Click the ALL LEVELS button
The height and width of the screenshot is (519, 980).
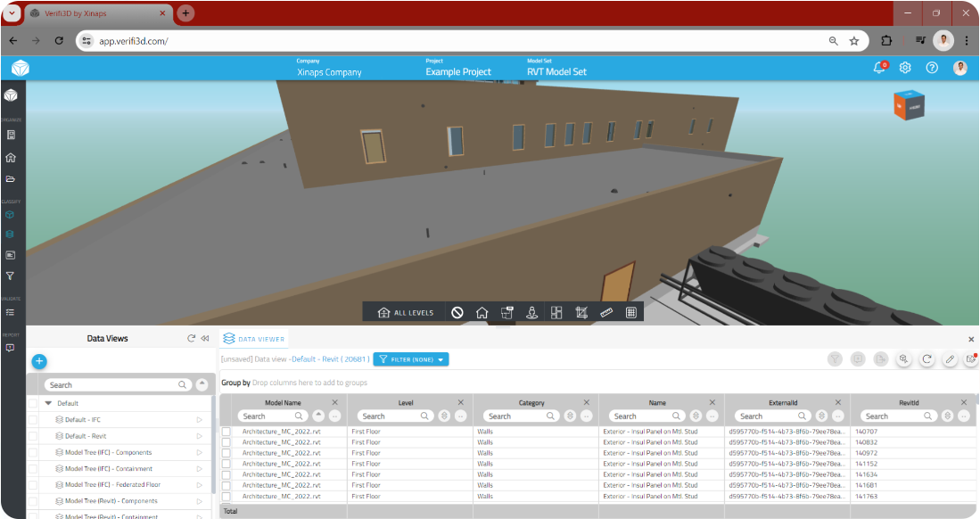pyautogui.click(x=406, y=313)
